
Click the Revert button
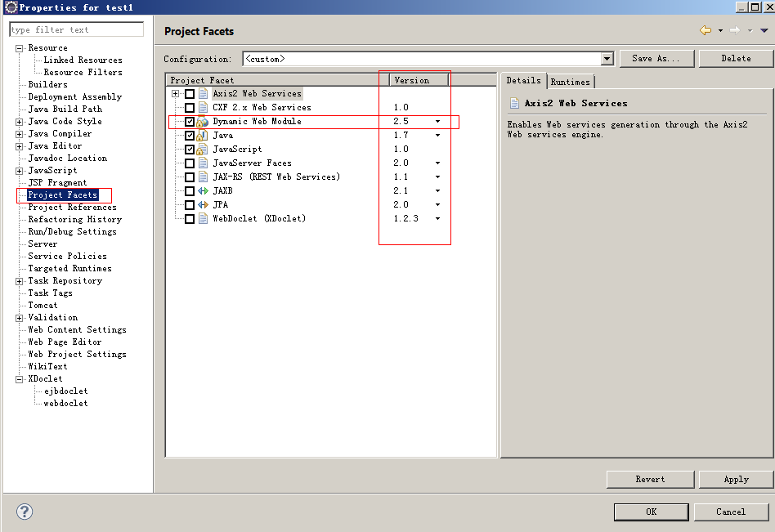click(650, 479)
